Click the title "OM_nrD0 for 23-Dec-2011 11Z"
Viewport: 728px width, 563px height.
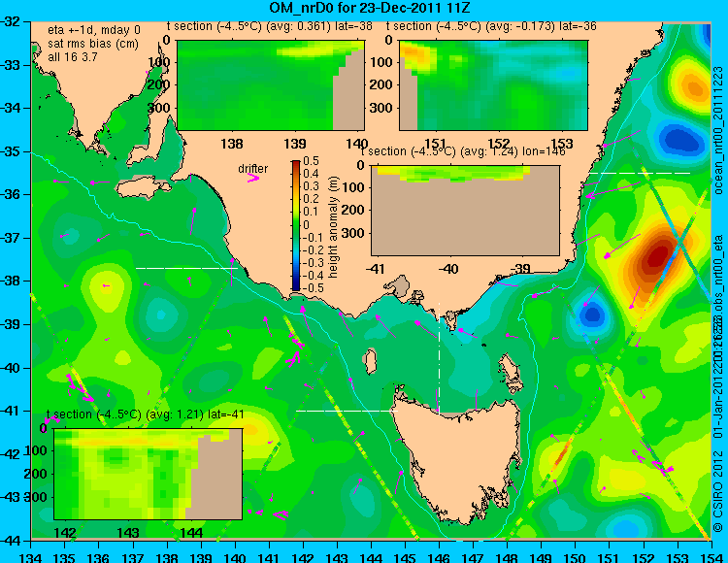pyautogui.click(x=370, y=8)
